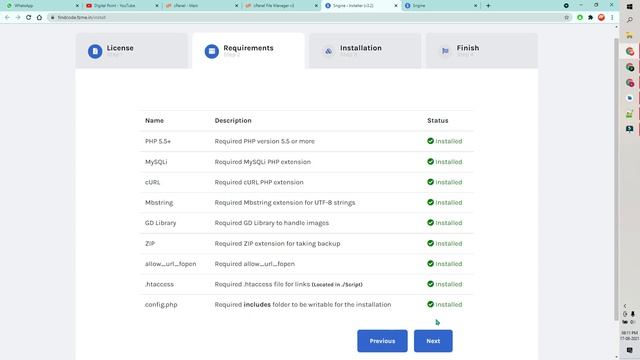The width and height of the screenshot is (640, 360).
Task: Click the 'config.php' name cell
Action: coord(161,304)
